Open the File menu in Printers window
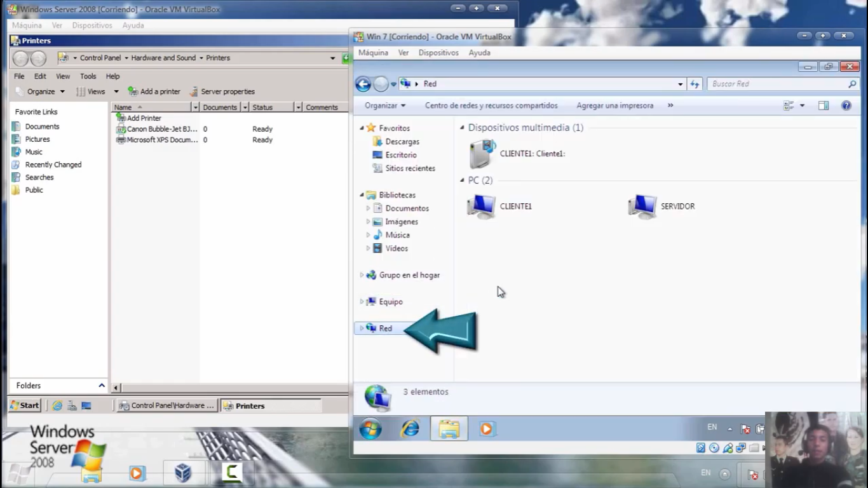Screen dimensions: 868x488 (x=19, y=76)
